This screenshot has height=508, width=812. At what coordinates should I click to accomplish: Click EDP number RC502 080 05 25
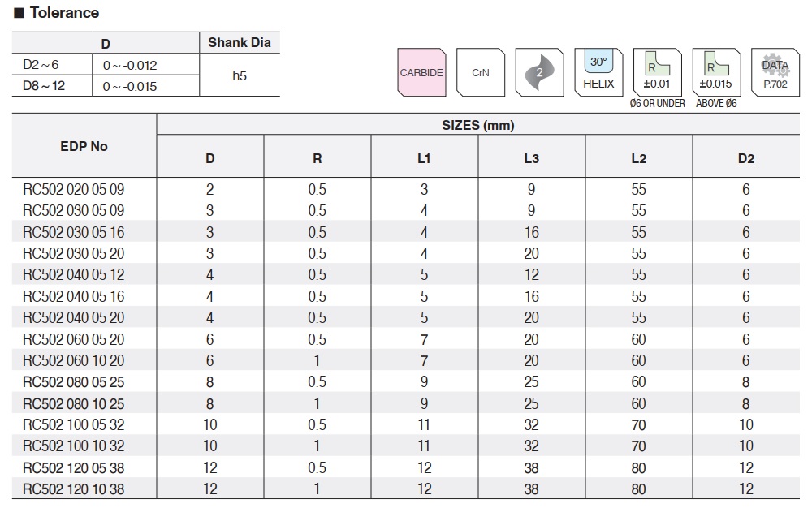click(74, 381)
